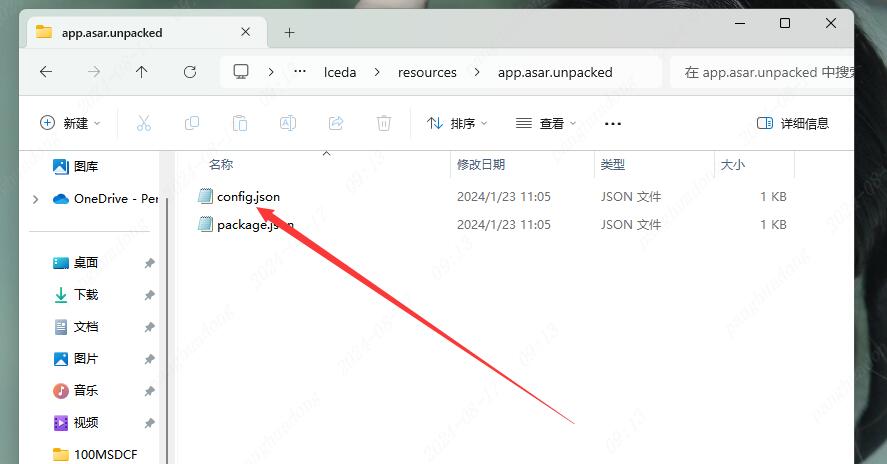Click the Share toolbar icon

[x=336, y=123]
